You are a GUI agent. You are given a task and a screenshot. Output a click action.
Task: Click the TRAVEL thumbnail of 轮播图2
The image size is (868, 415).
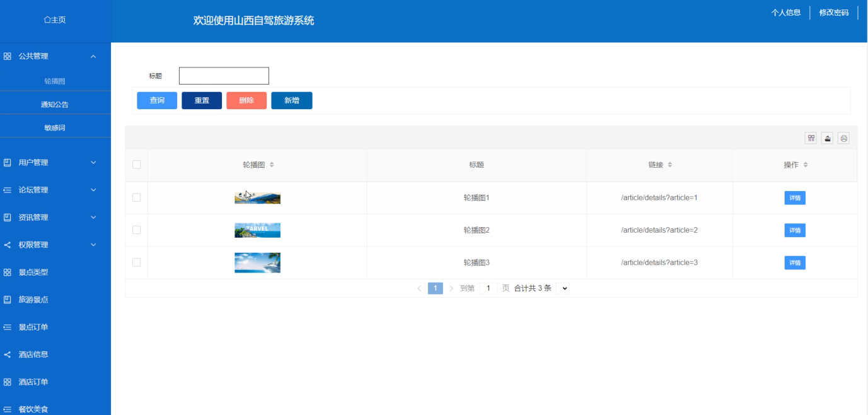click(x=257, y=230)
